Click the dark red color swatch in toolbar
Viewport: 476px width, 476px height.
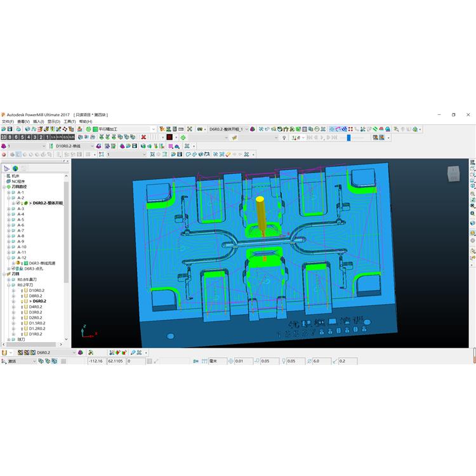click(169, 137)
